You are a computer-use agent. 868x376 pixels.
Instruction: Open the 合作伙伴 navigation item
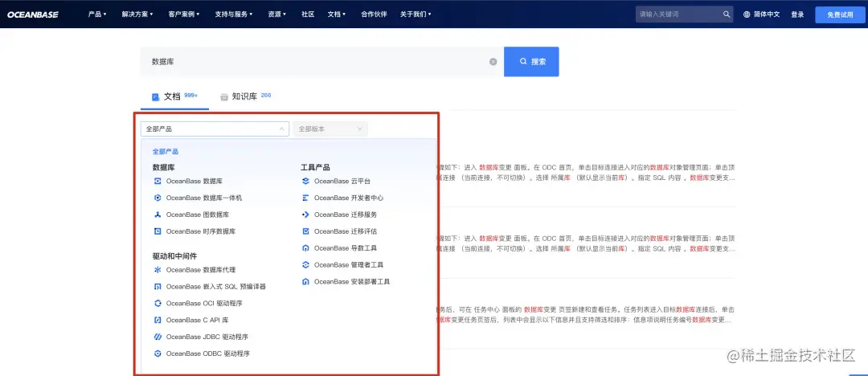pyautogui.click(x=374, y=14)
